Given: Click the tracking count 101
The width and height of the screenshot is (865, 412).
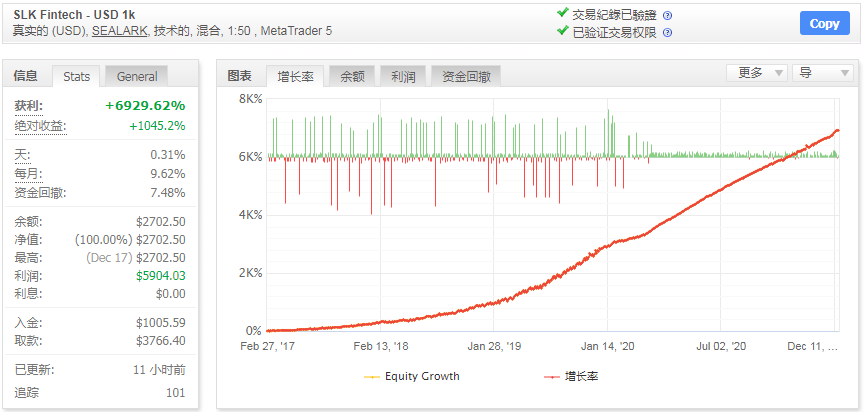Looking at the screenshot, I should pyautogui.click(x=175, y=393).
